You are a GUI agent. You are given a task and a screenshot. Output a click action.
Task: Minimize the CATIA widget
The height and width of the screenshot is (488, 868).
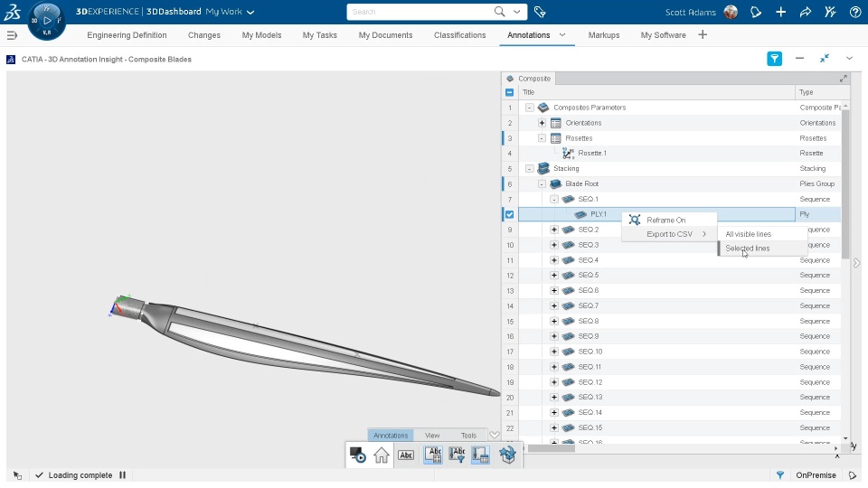799,58
